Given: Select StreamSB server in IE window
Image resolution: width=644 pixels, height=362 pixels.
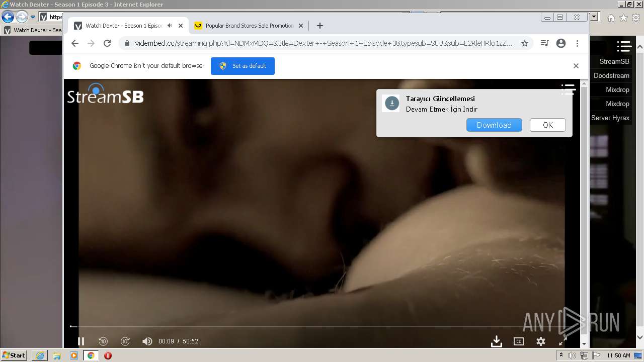Looking at the screenshot, I should 614,61.
